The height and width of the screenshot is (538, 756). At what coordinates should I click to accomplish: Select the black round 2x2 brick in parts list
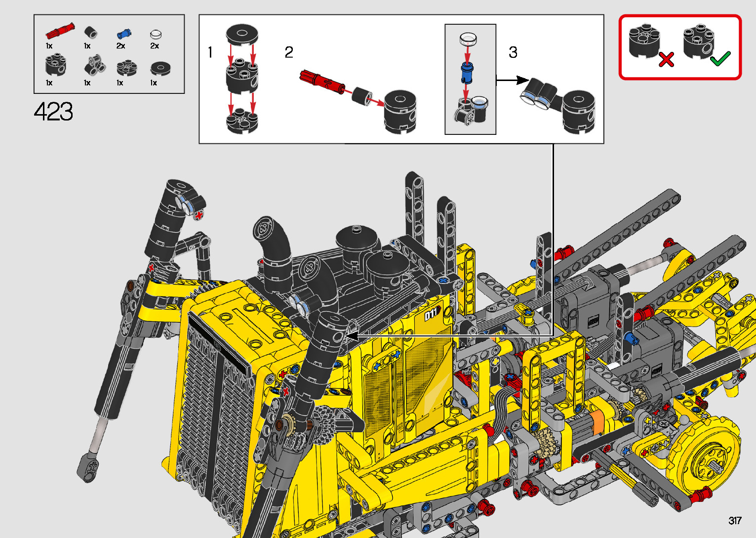coord(56,66)
